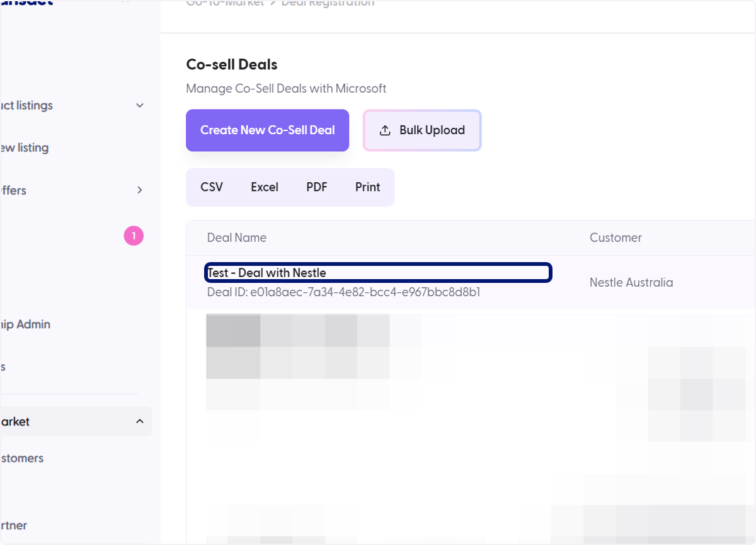Print the deals table
Viewport: 756px width, 545px height.
pos(368,187)
